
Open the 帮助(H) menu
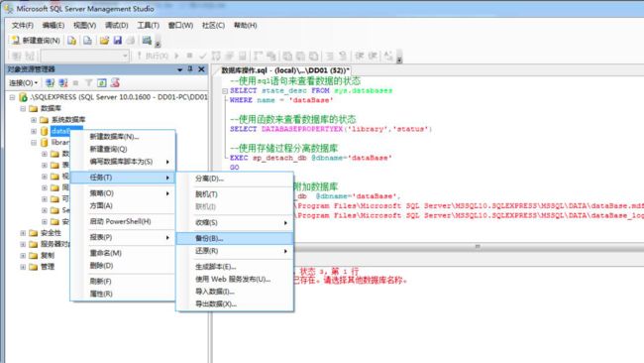[x=245, y=26]
